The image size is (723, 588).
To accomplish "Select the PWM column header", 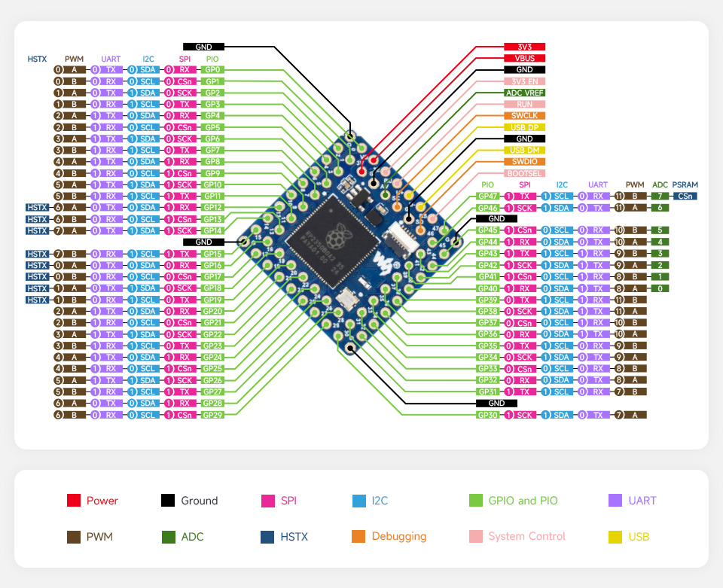I will tap(74, 59).
